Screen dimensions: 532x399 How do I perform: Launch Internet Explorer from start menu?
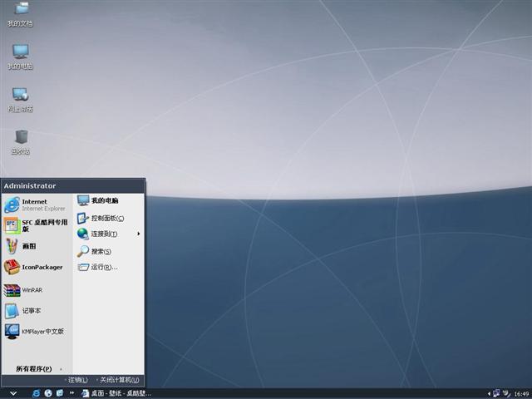coord(37,205)
